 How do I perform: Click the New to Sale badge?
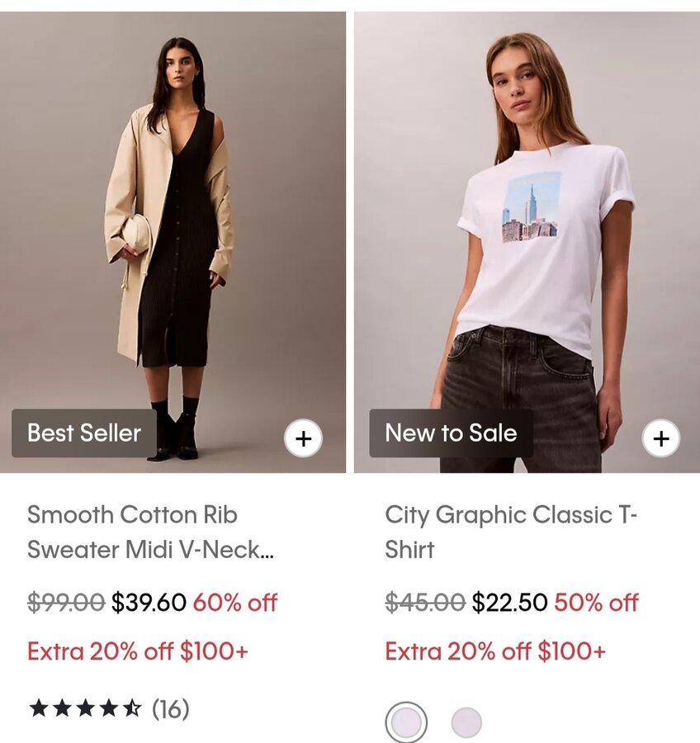pos(452,433)
